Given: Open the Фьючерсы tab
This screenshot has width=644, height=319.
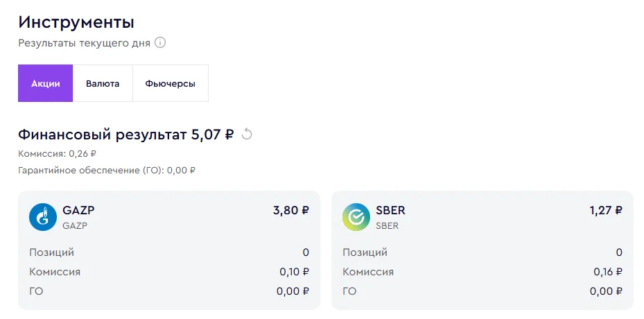Looking at the screenshot, I should coord(170,83).
